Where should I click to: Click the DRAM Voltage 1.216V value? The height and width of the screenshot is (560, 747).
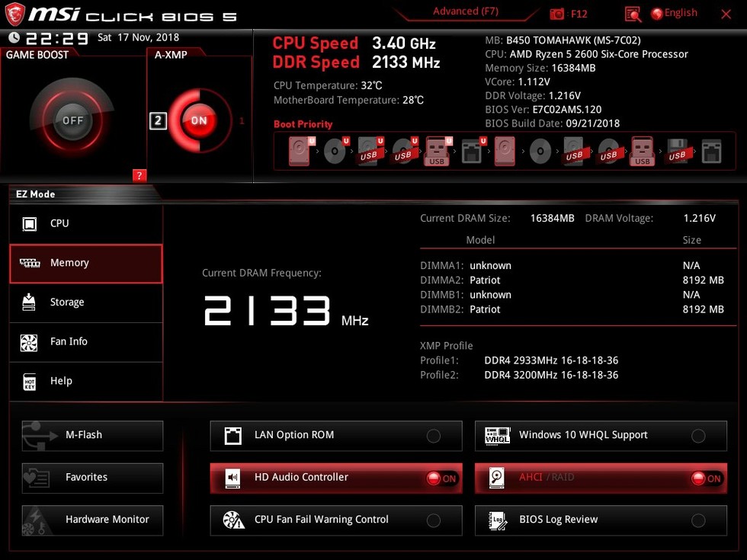700,218
